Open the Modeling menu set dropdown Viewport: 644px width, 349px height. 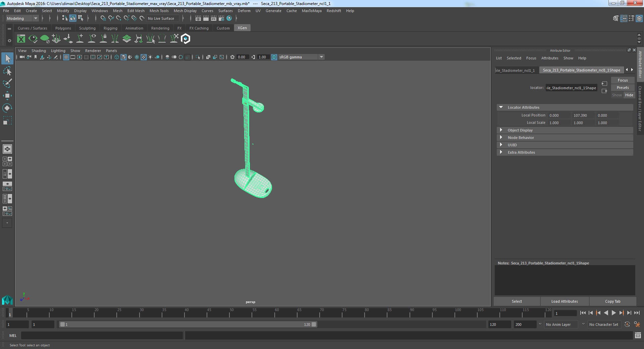point(22,18)
